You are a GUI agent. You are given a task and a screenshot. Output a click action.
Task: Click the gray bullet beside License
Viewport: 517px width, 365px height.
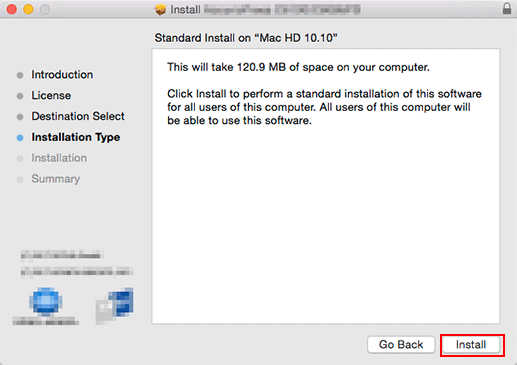(20, 96)
